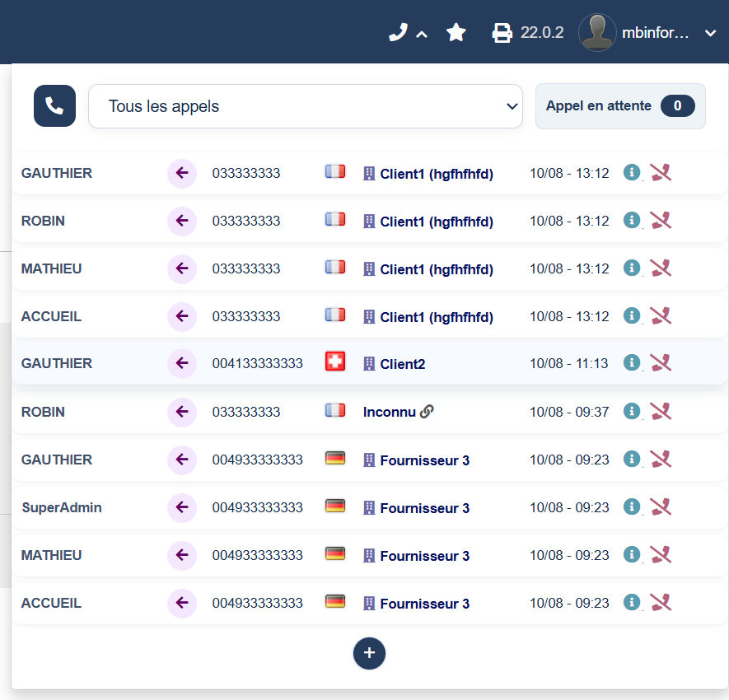Screen dimensions: 729x700
Task: Click the phone handset icon in top bar
Action: [x=398, y=33]
